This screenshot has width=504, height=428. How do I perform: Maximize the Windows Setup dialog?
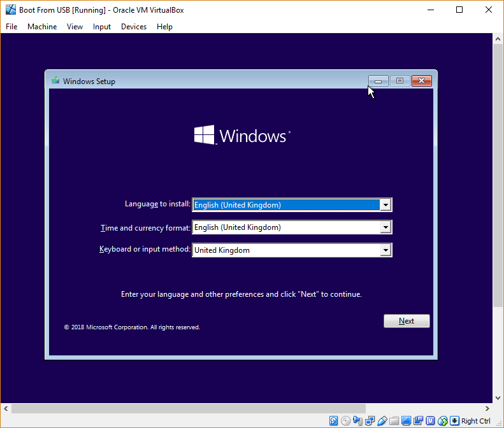pyautogui.click(x=400, y=81)
